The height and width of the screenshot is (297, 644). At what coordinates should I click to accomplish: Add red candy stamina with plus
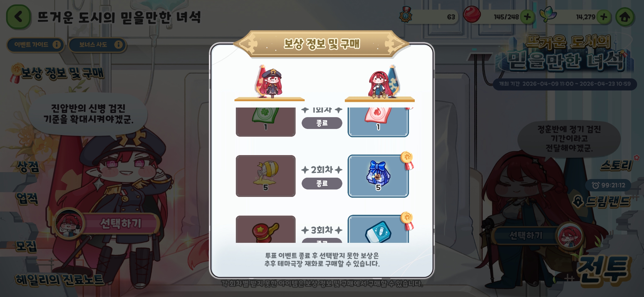tap(527, 17)
